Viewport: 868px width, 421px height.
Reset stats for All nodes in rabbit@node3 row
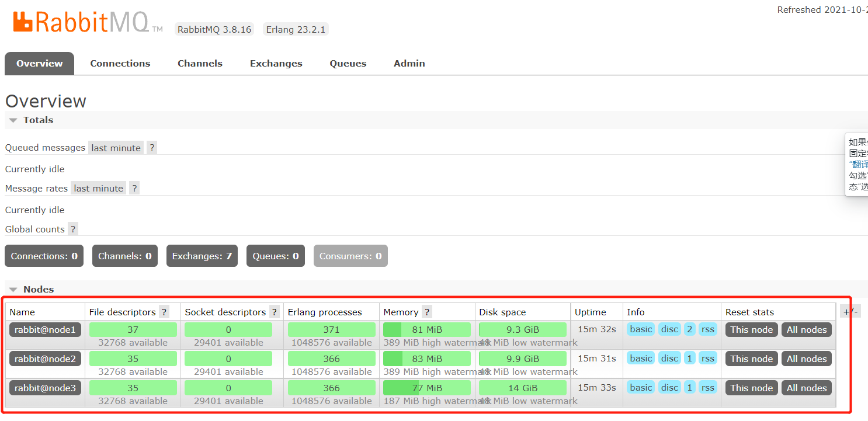[x=807, y=388]
